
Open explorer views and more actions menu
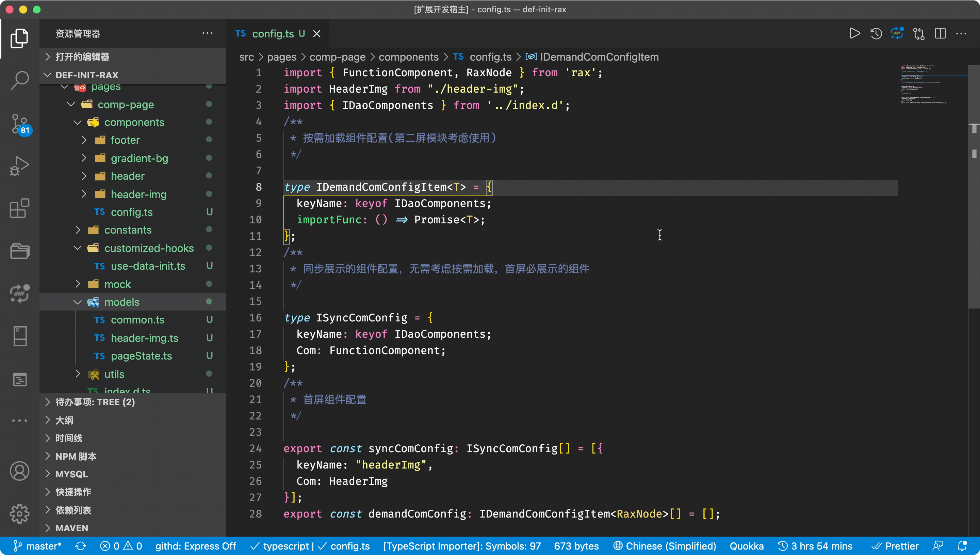pyautogui.click(x=208, y=33)
